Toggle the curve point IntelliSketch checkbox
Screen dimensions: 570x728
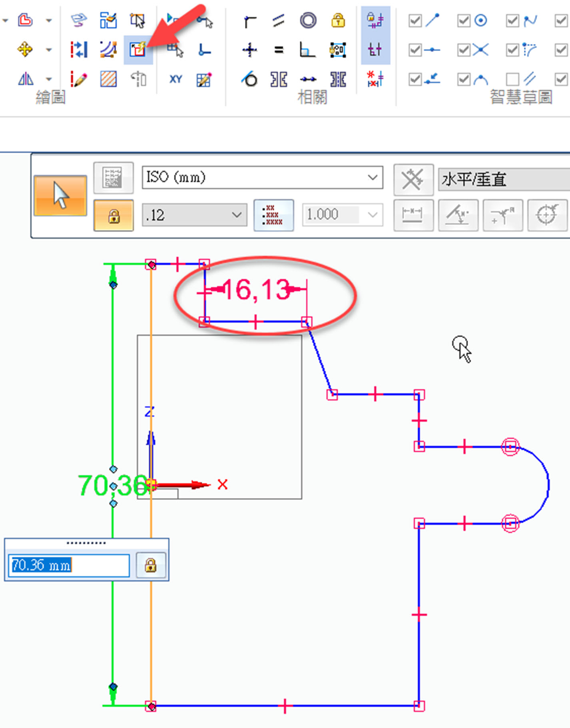click(x=512, y=20)
